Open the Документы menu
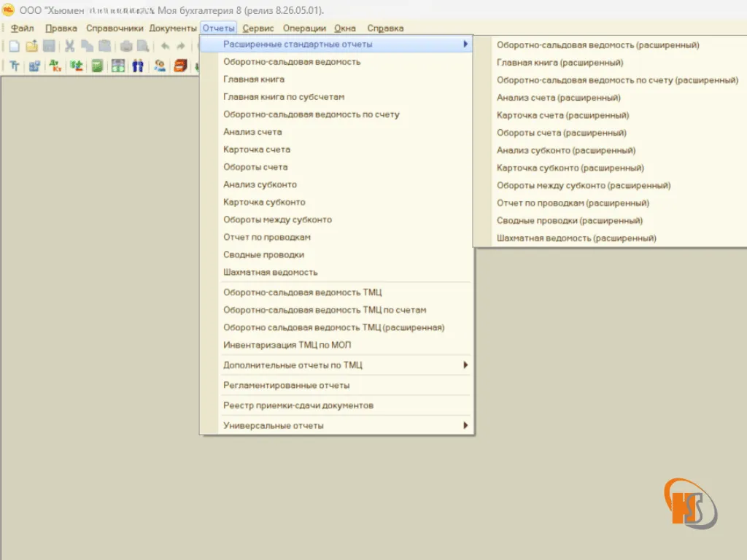The height and width of the screenshot is (560, 747). click(x=172, y=28)
